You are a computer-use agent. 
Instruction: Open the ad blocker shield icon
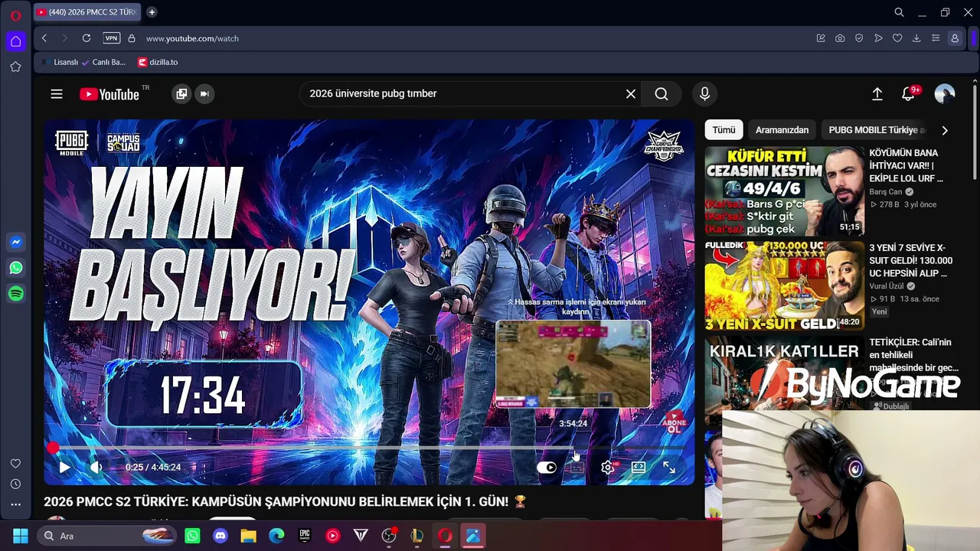pyautogui.click(x=859, y=38)
